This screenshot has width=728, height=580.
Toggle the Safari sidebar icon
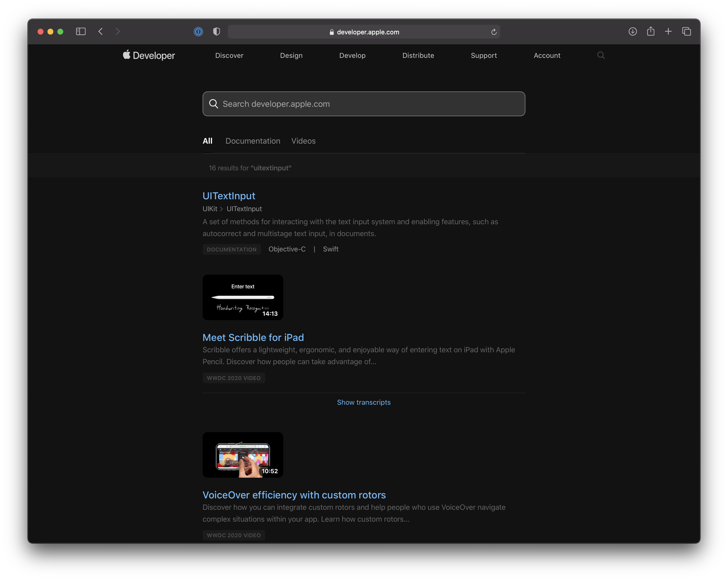(81, 31)
